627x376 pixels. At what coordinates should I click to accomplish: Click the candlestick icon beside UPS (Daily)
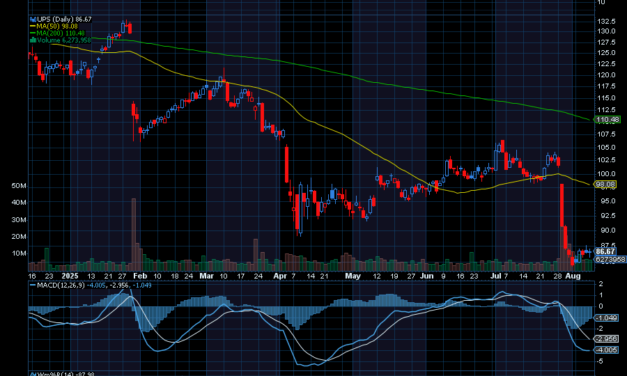pos(33,19)
